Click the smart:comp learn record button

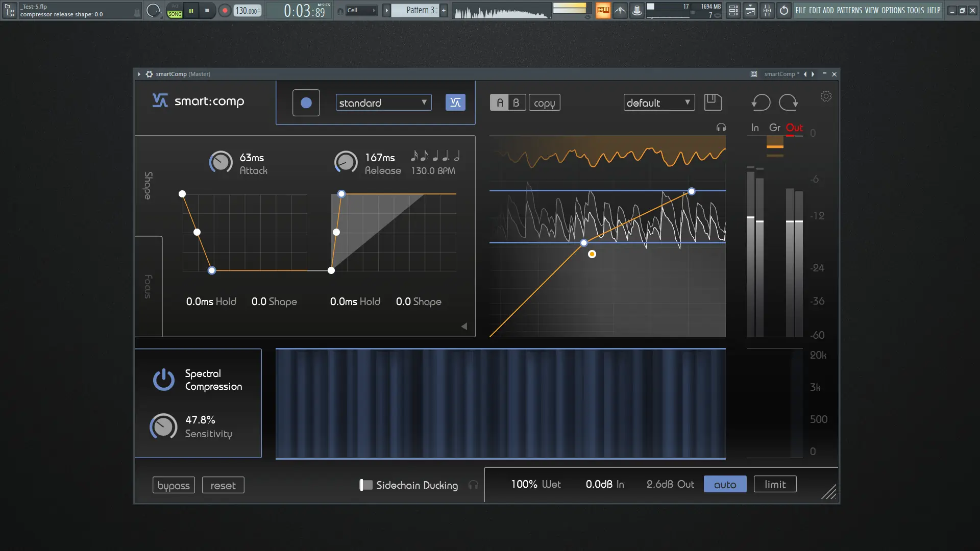pyautogui.click(x=306, y=103)
